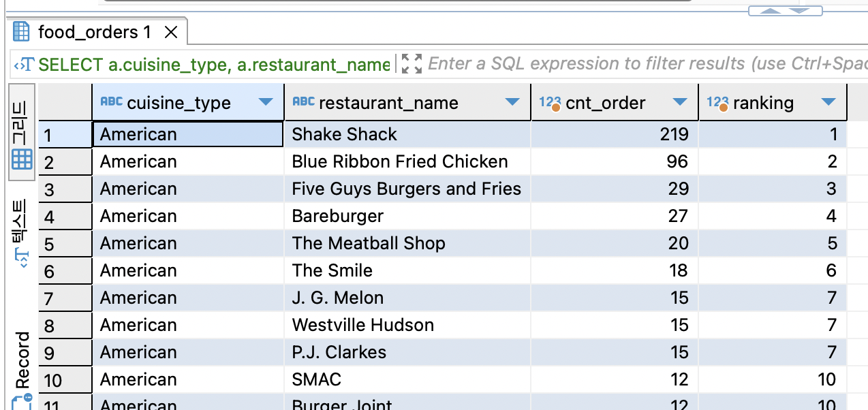Image resolution: width=868 pixels, height=410 pixels.
Task: Open restaurant_name column filter dropdown
Action: [512, 102]
